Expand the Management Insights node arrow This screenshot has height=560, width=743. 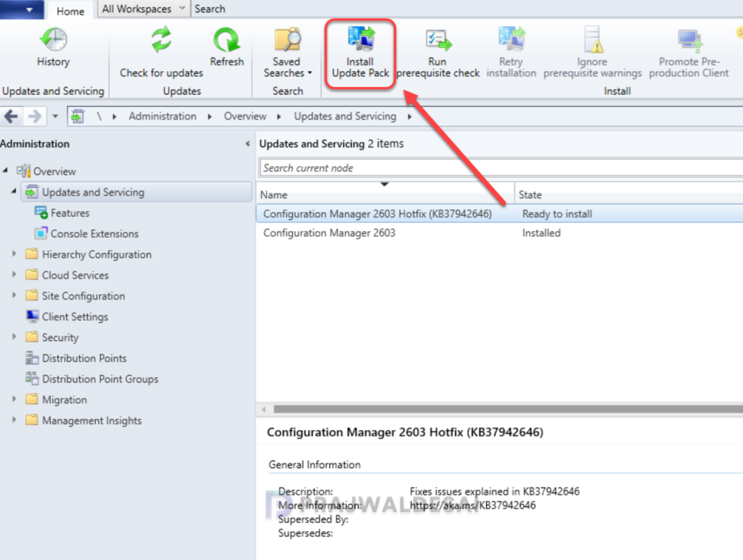tap(15, 420)
